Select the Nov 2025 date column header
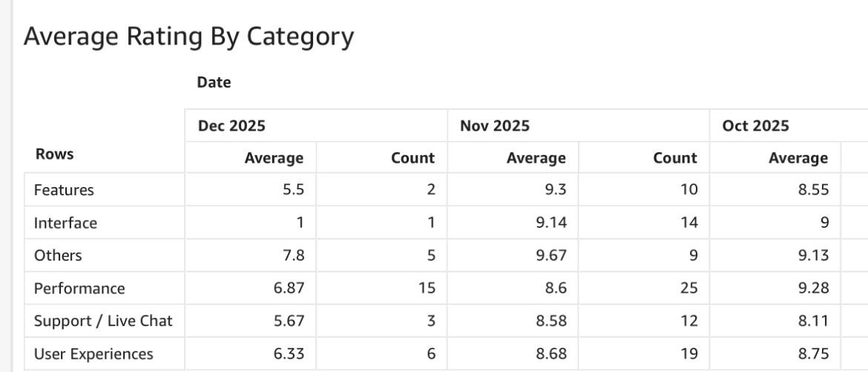Screen dimensions: 868x372 pyautogui.click(x=495, y=126)
